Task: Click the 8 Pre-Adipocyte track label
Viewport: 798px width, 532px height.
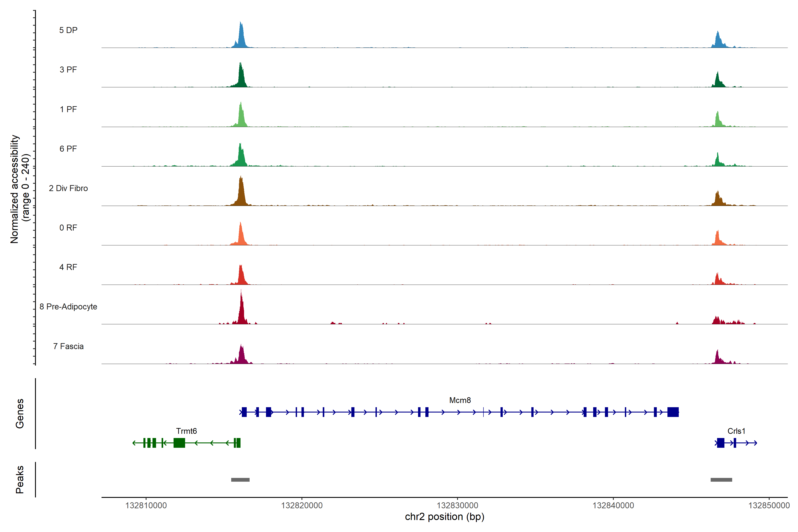Action: click(x=68, y=307)
